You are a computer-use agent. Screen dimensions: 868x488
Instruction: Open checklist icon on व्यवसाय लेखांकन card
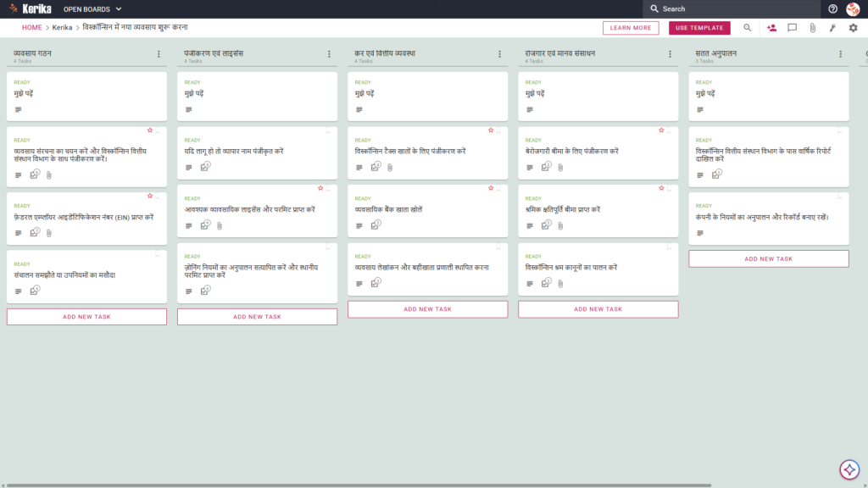(376, 283)
